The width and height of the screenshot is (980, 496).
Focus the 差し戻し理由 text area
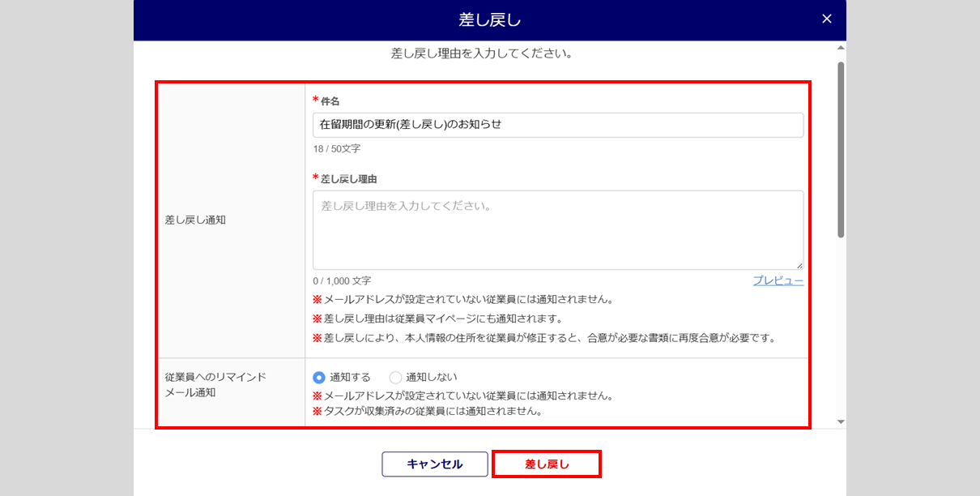click(x=558, y=230)
